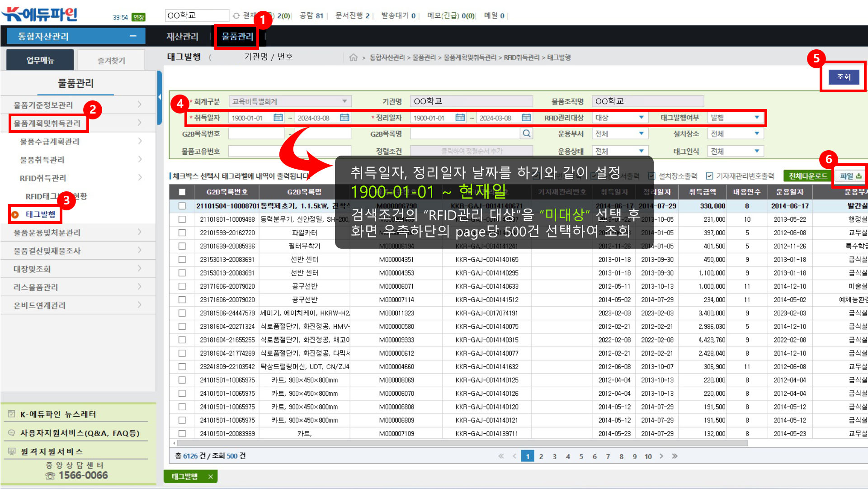Toggle the select-all checkbox in the table header
868x489 pixels.
point(182,192)
